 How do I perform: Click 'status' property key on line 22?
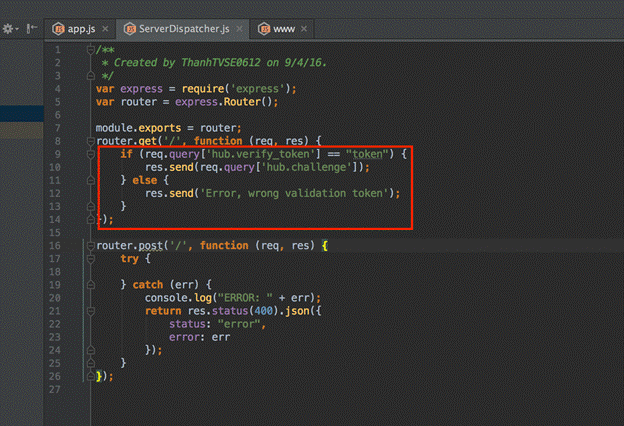[x=187, y=324]
